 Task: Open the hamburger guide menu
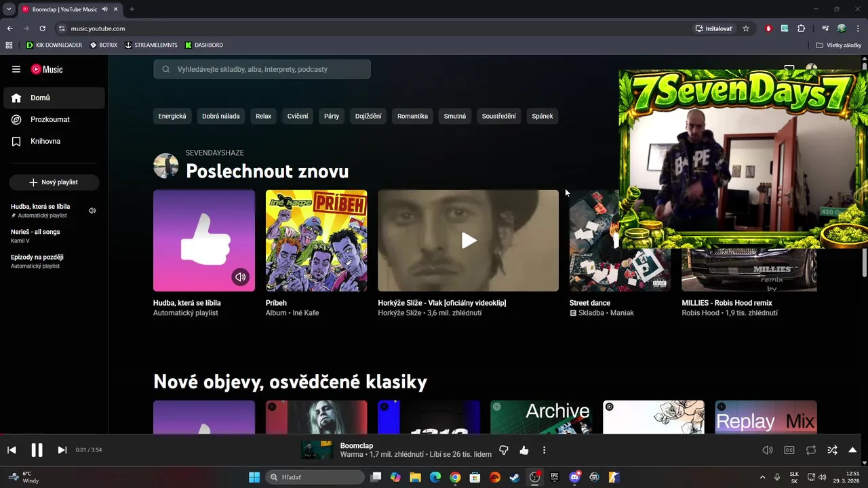(16, 69)
